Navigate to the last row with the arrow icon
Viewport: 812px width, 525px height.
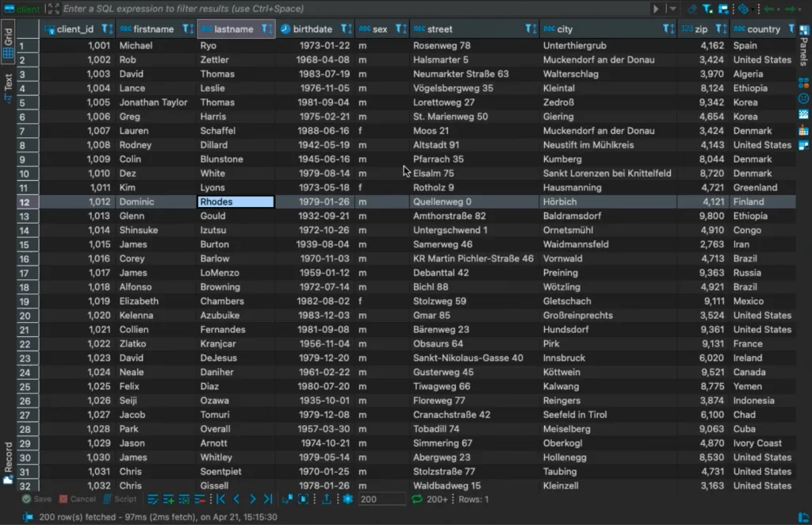coord(266,500)
